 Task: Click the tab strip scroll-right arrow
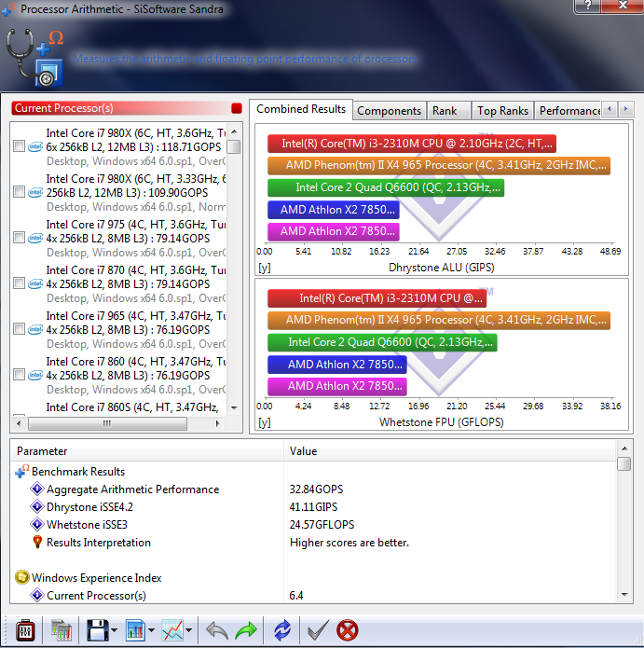[625, 109]
